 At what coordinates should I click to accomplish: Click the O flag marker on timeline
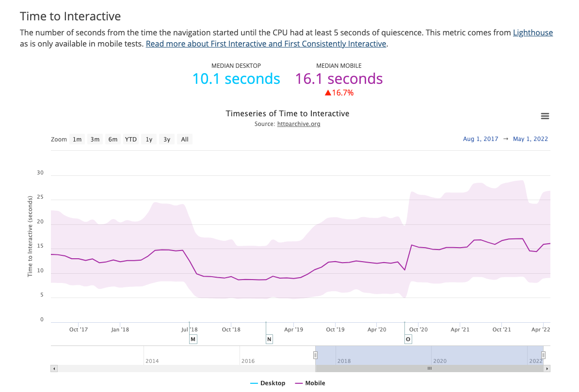pos(408,339)
